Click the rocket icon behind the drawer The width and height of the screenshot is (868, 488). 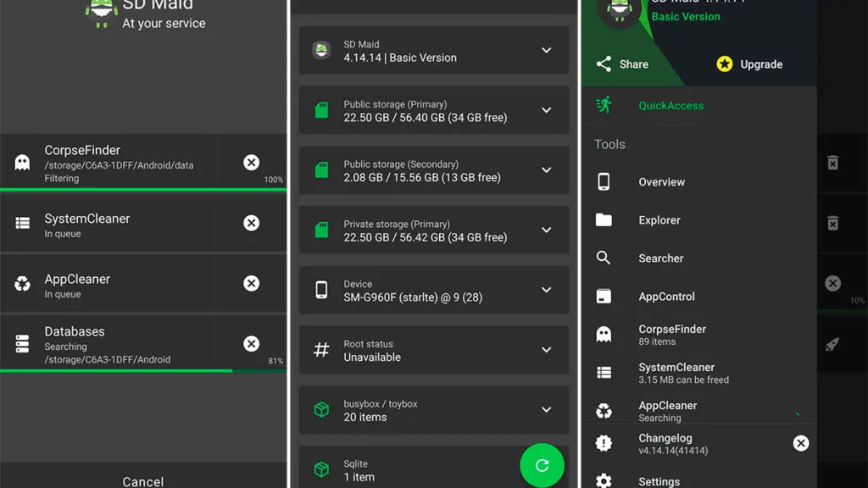[832, 344]
